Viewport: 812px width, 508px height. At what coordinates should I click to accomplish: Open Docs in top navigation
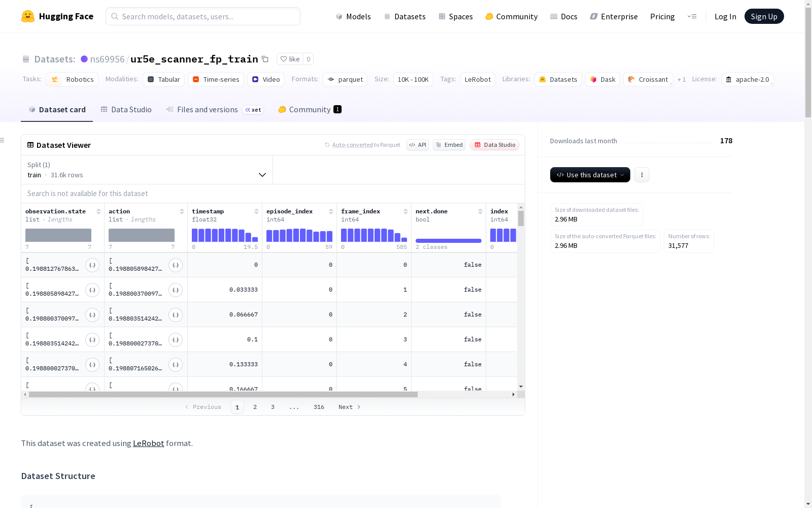tap(564, 16)
